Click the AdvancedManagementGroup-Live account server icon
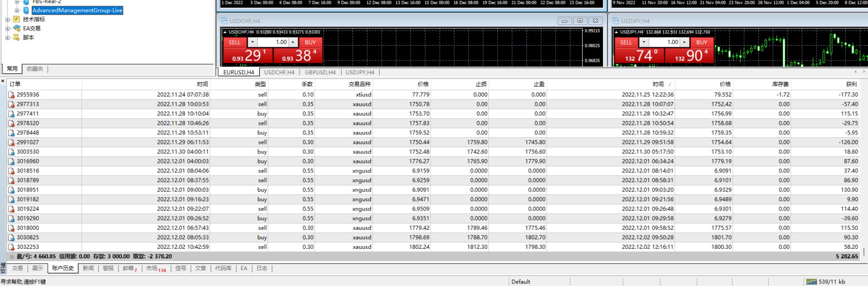 coord(26,10)
